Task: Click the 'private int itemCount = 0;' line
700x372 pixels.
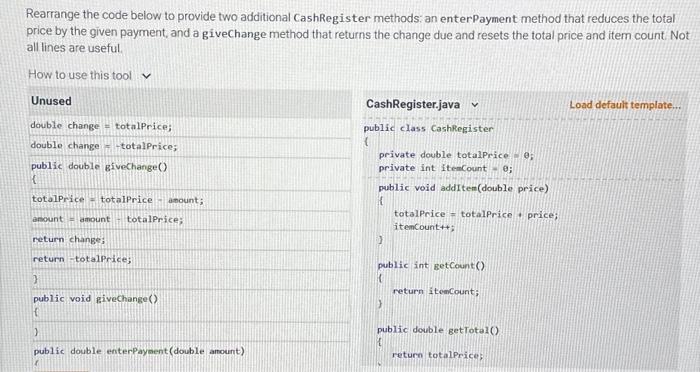Action: pyautogui.click(x=446, y=168)
